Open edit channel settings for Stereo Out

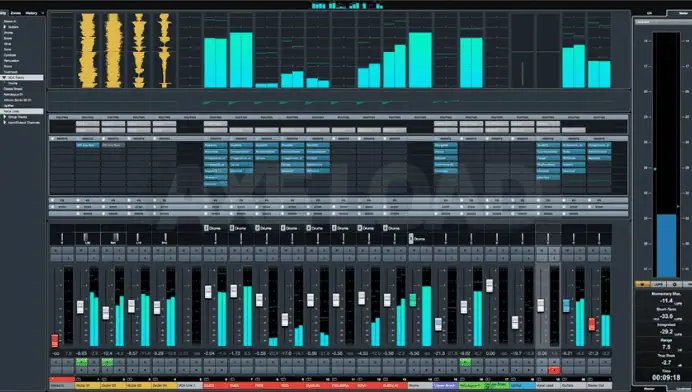pyautogui.click(x=606, y=257)
